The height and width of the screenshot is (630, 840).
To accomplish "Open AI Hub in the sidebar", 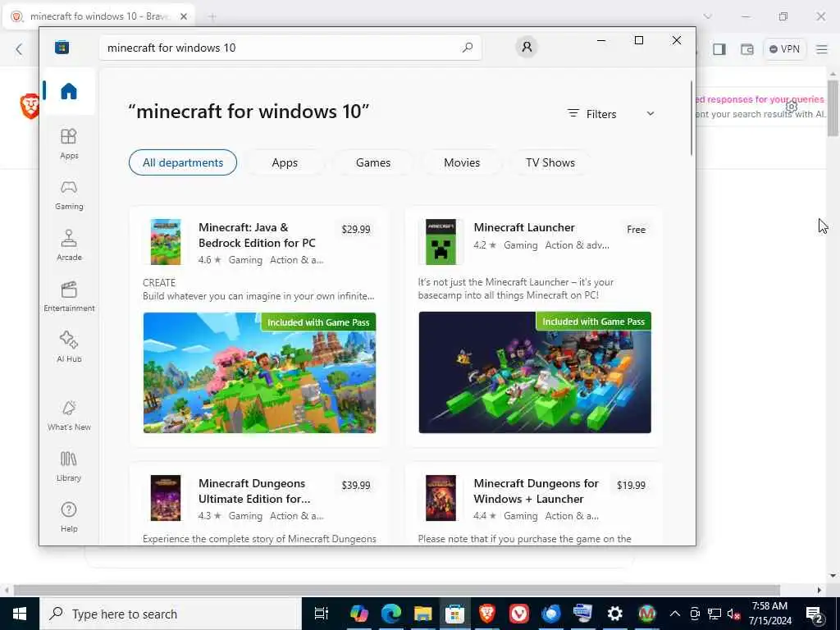I will [x=69, y=347].
